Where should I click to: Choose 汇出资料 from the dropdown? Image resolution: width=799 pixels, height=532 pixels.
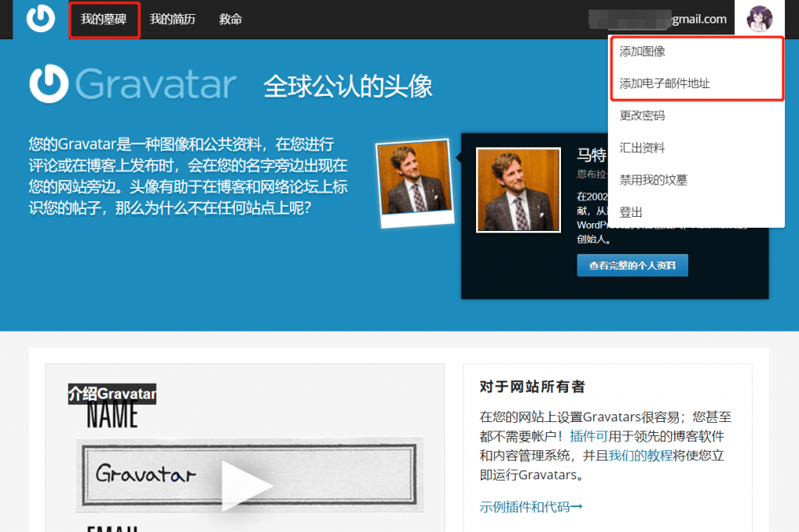pos(642,147)
